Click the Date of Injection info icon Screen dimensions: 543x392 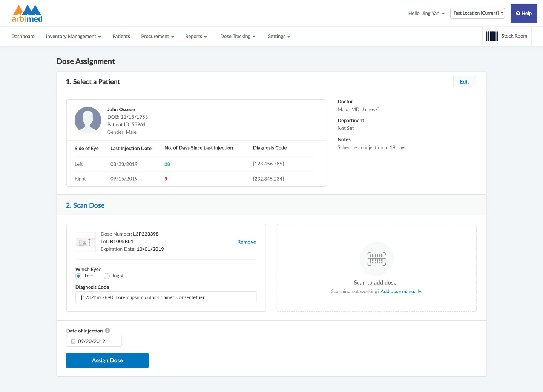click(107, 331)
